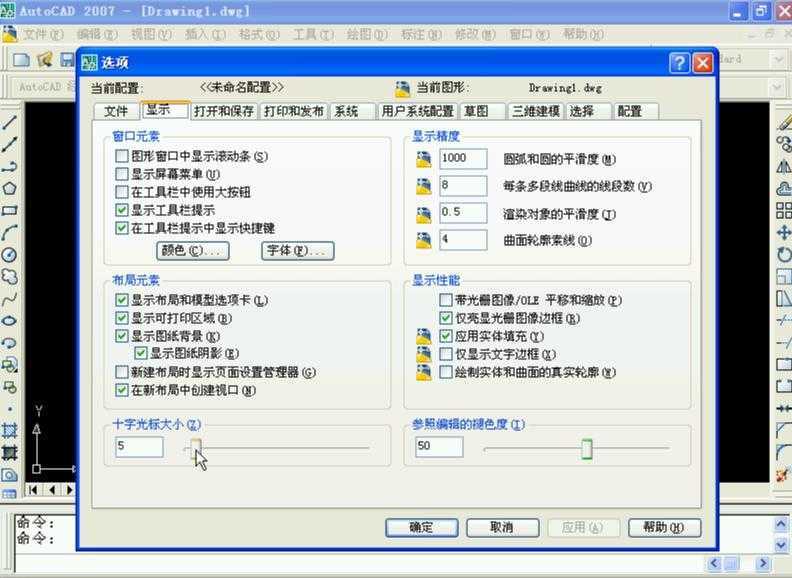Screen dimensions: 792x578
Task: Switch to the 配置 tab
Action: point(636,111)
